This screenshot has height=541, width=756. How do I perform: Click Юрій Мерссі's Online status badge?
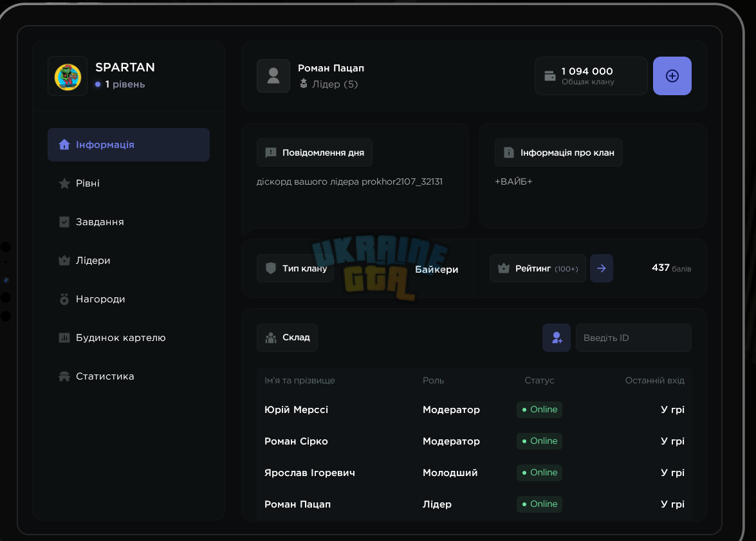[x=540, y=409]
